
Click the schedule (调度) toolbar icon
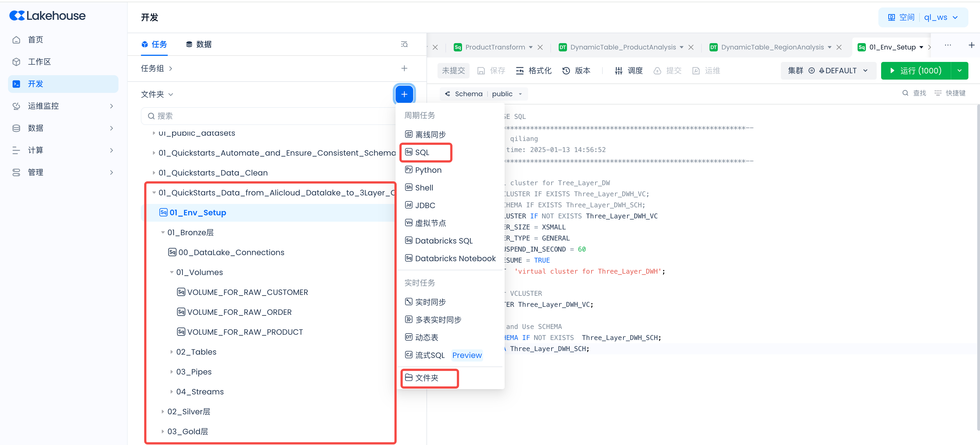tap(619, 71)
